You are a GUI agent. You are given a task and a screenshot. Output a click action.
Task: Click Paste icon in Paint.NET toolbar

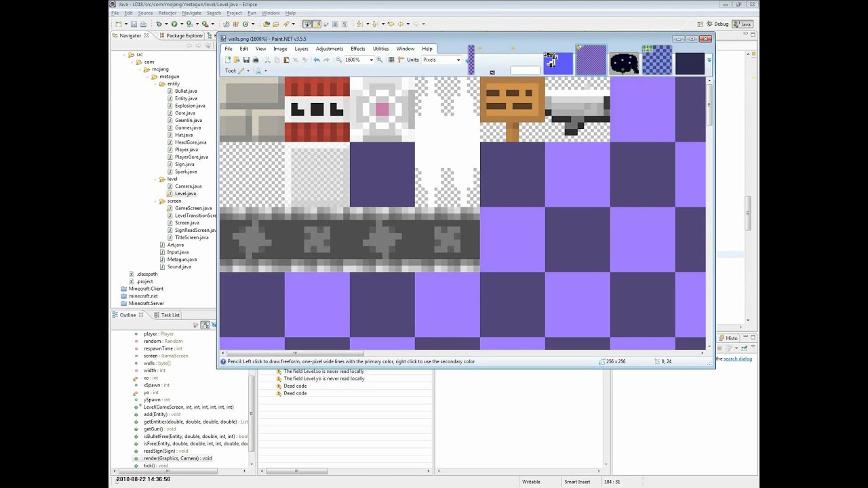[286, 60]
